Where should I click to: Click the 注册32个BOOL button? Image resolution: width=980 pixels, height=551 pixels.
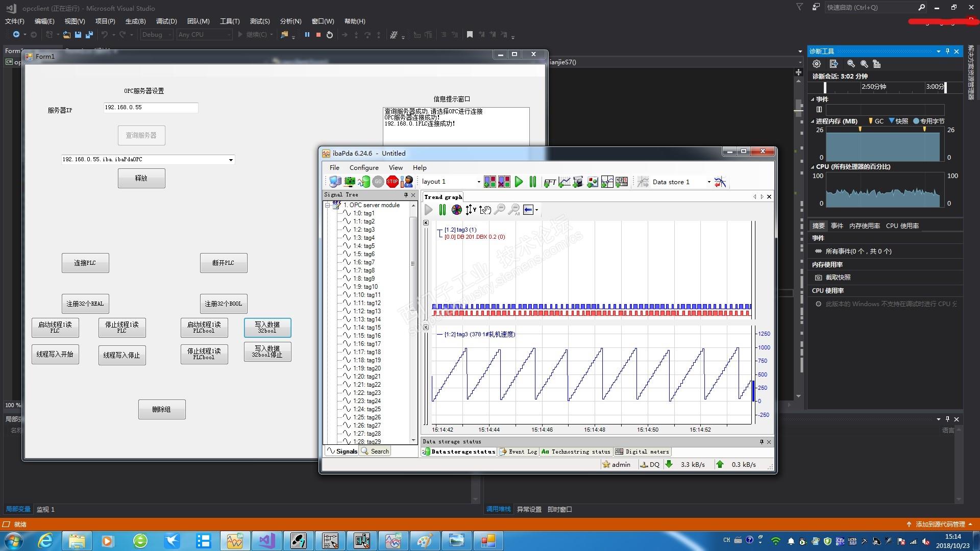224,304
